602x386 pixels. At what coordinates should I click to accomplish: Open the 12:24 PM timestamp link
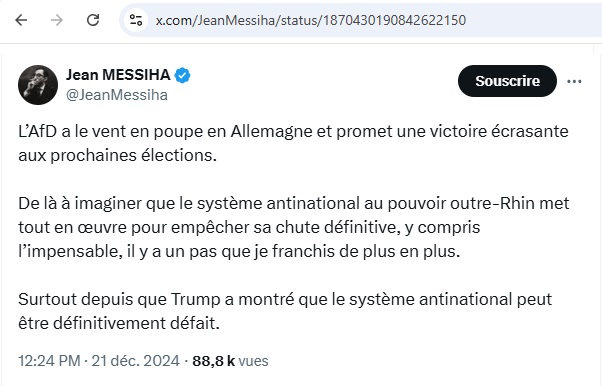[x=49, y=361]
